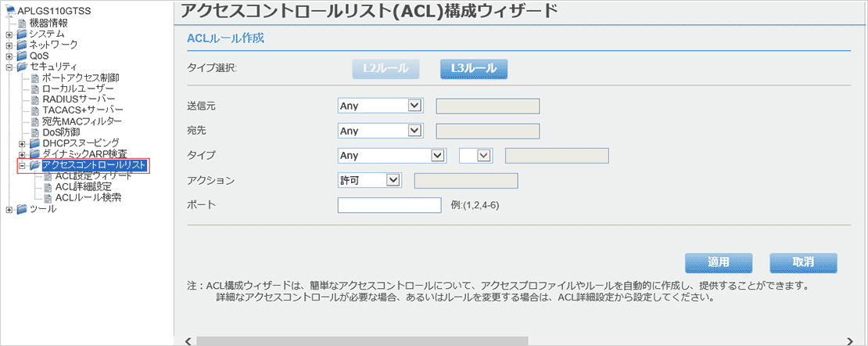Open the small empty タイプ sub-dropdown
This screenshot has width=868, height=346.
(476, 156)
